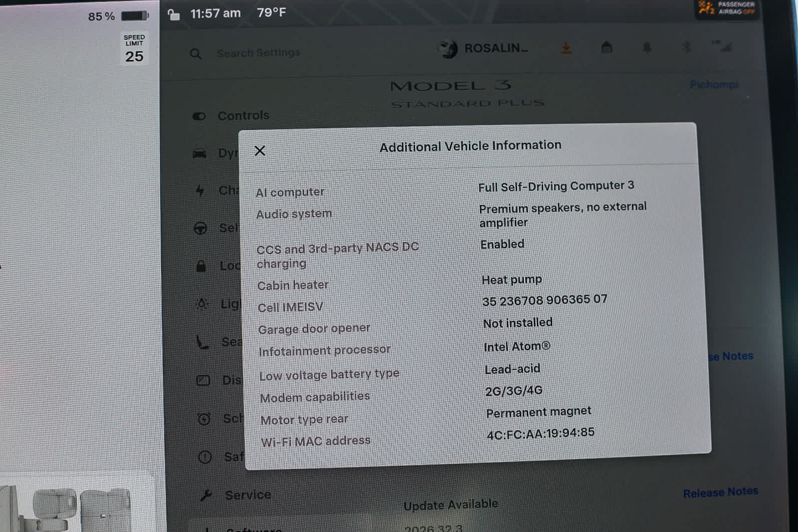Tap the Update Available text
798x532 pixels.
[x=450, y=505]
